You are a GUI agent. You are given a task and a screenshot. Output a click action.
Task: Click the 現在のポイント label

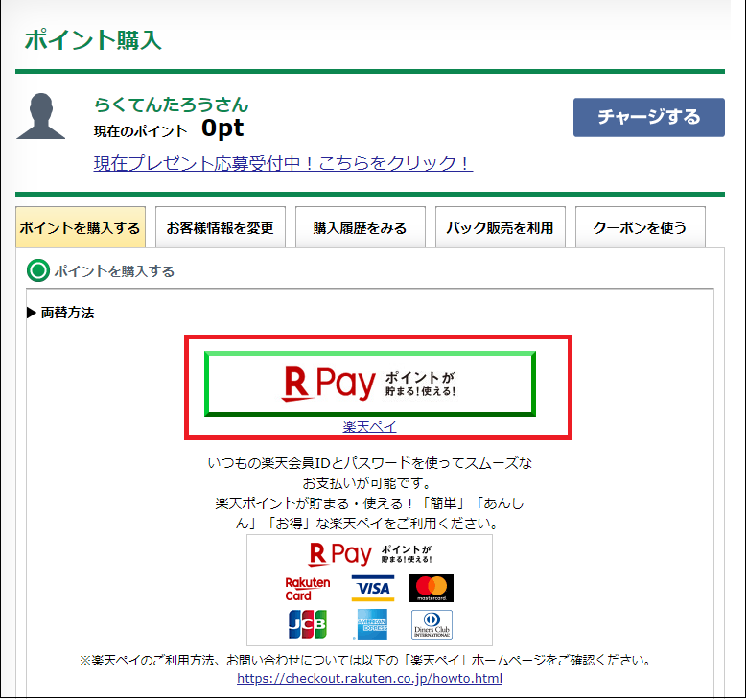coord(141,131)
